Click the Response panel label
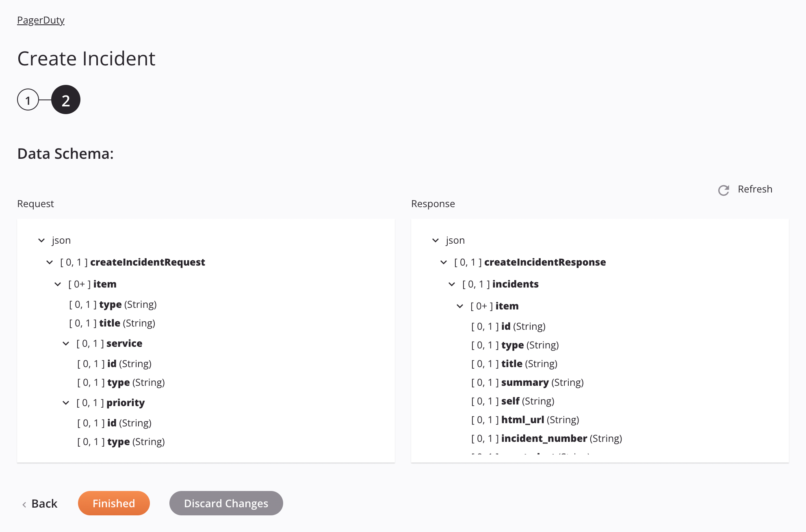 point(433,203)
